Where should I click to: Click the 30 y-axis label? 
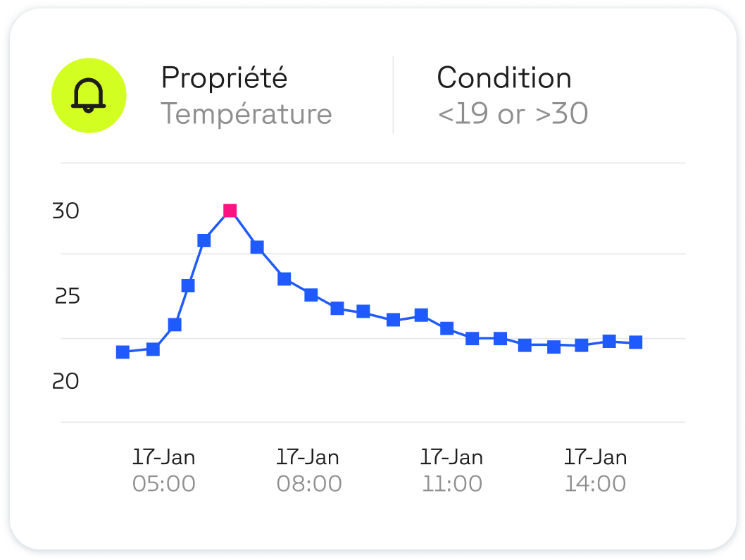pos(65,211)
